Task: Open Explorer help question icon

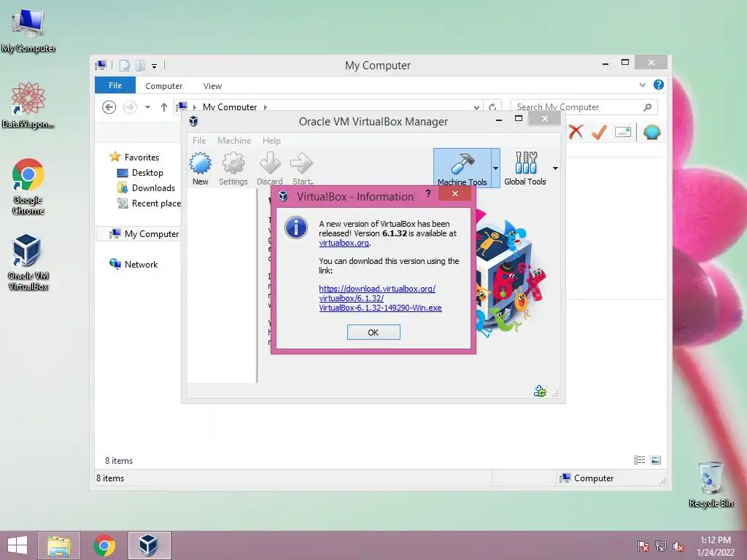Action: 659,85
